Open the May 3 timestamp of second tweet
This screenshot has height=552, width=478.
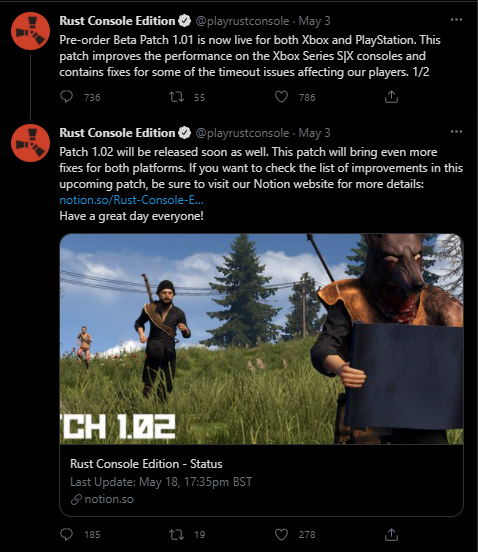314,133
